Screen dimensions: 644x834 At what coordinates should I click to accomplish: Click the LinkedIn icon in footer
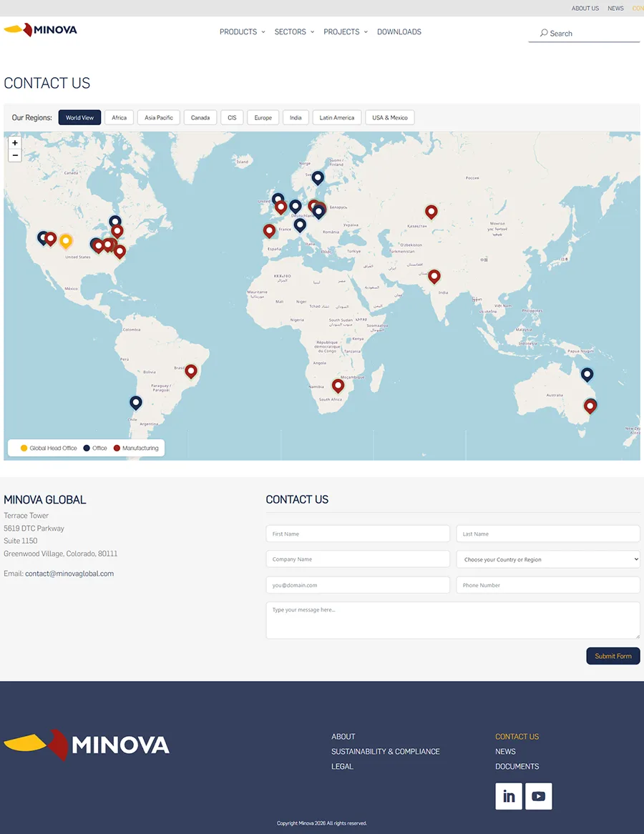(x=509, y=796)
